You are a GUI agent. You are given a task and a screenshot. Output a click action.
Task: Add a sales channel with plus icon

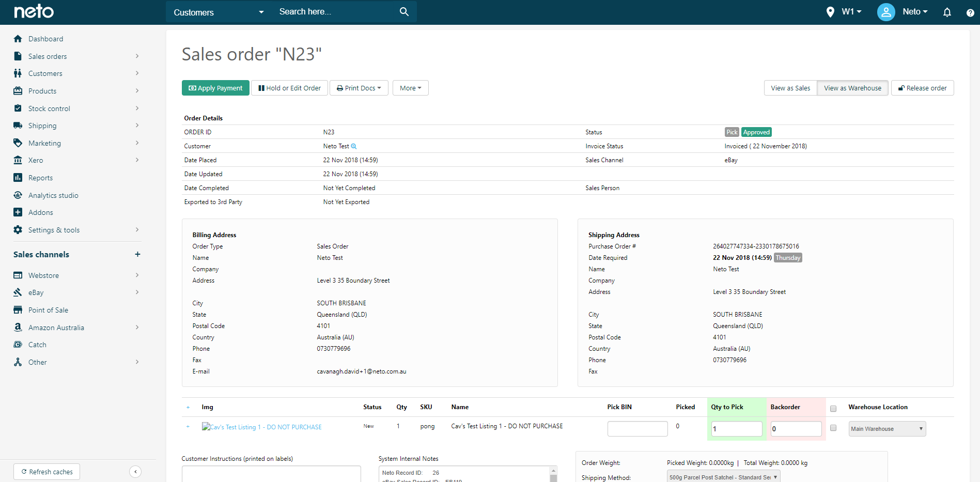coord(137,254)
